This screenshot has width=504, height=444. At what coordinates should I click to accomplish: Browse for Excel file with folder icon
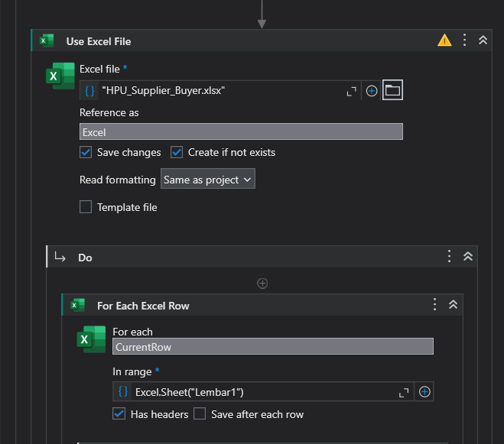(392, 90)
